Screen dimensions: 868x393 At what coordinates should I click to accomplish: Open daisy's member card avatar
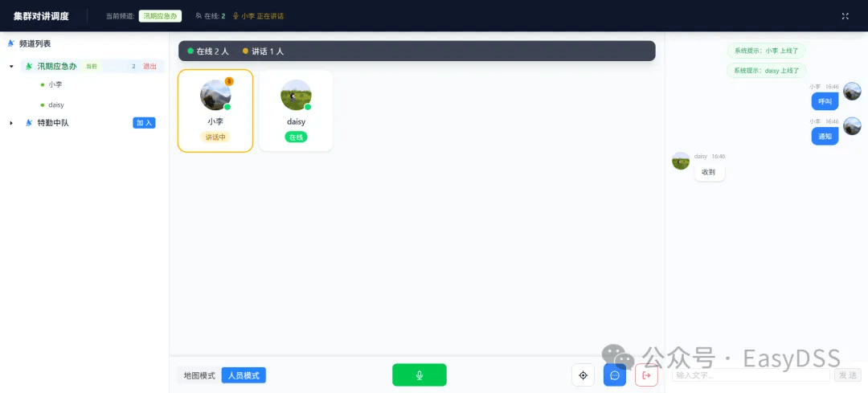coord(296,95)
